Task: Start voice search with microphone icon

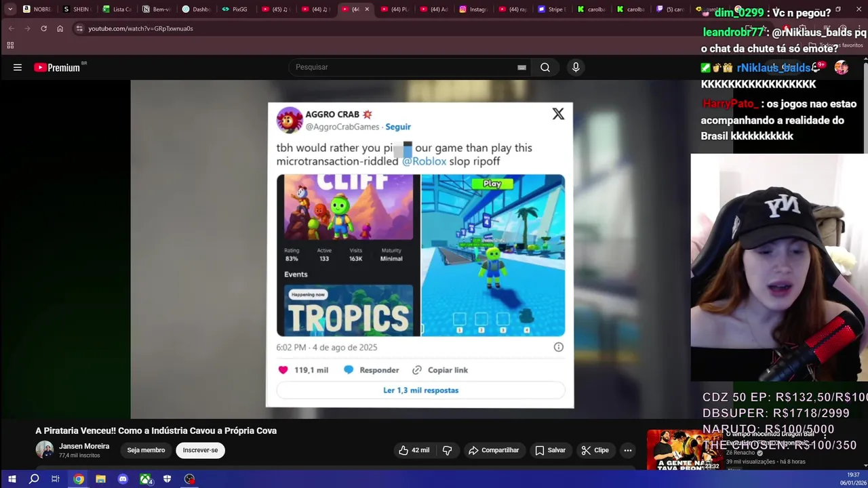Action: 576,67
